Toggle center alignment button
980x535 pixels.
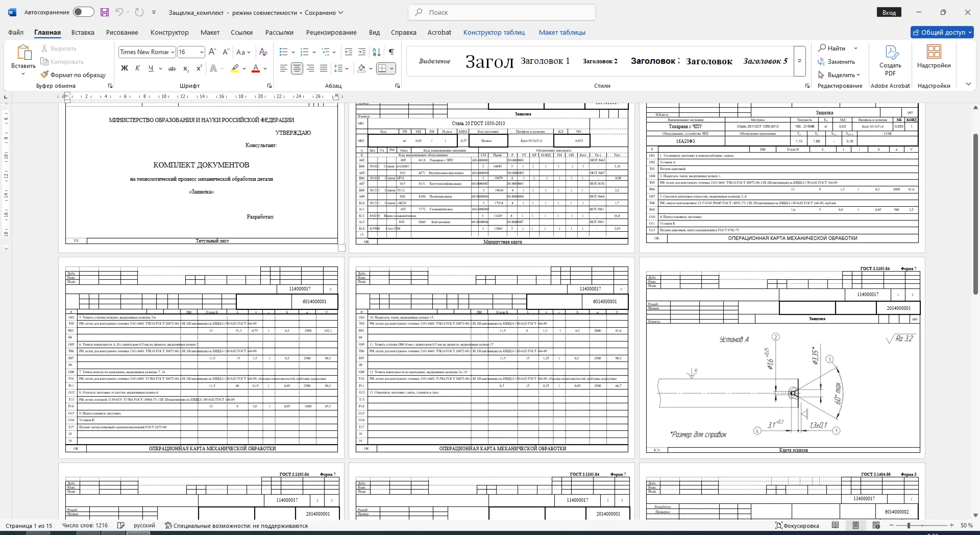(297, 68)
